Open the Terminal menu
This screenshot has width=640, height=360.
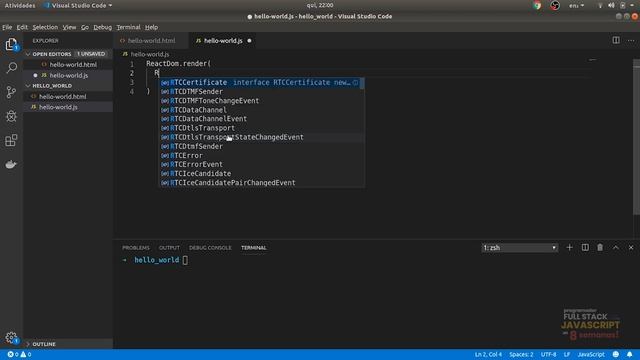(x=128, y=27)
